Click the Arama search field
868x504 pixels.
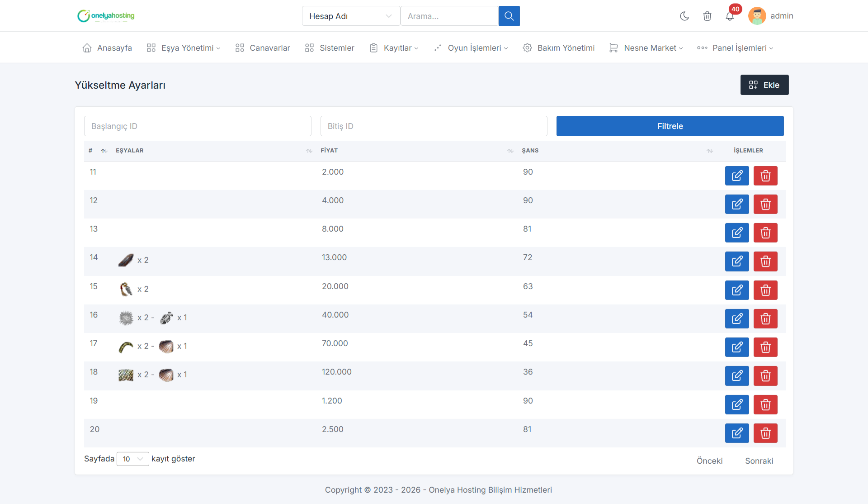click(449, 16)
